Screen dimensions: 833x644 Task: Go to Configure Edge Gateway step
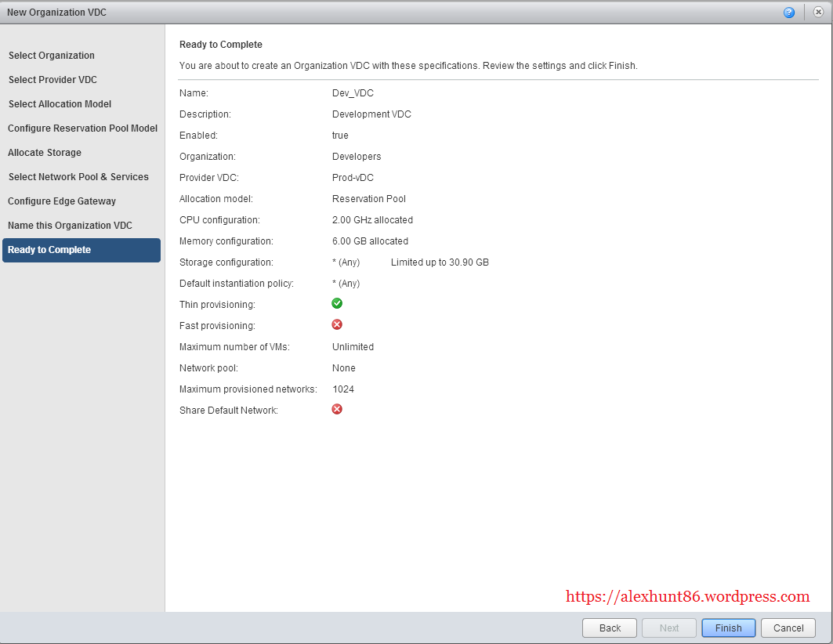pyautogui.click(x=62, y=201)
